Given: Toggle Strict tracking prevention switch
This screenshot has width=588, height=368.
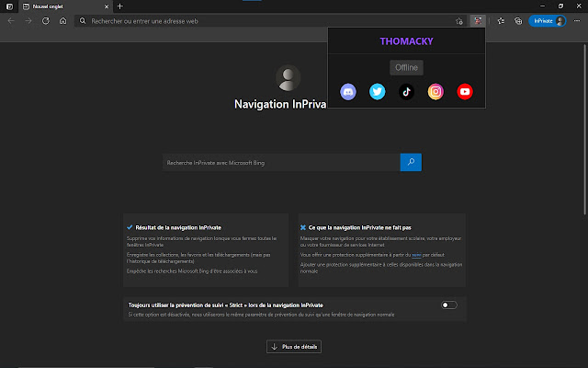Looking at the screenshot, I should [x=449, y=305].
